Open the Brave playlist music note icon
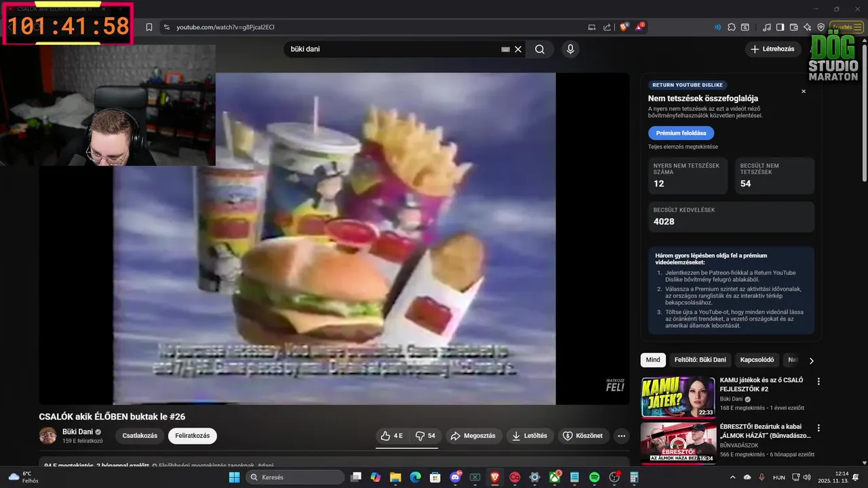 click(767, 27)
